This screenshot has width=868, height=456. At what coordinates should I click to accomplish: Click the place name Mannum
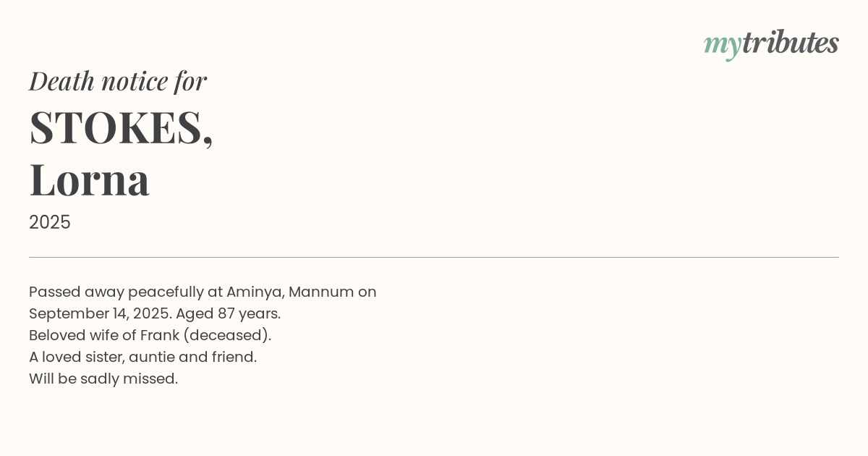point(321,292)
